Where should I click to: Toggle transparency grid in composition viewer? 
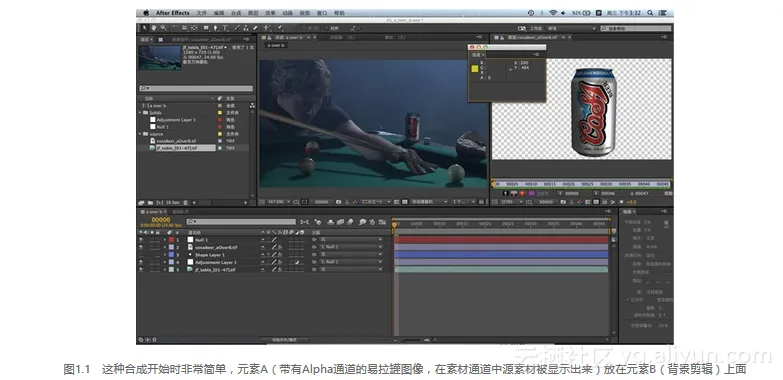coord(404,202)
